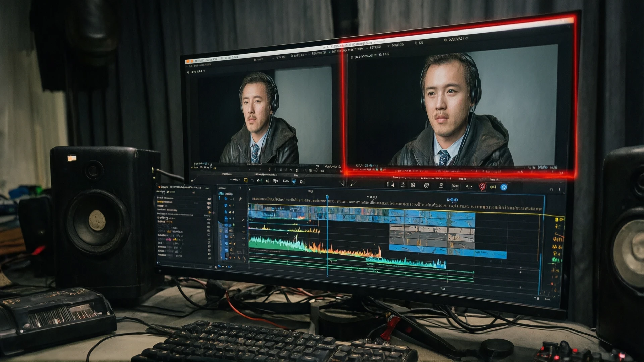This screenshot has height=362, width=644.
Task: Click the yellow square icon in source monitor toolbar
Action: (246, 180)
